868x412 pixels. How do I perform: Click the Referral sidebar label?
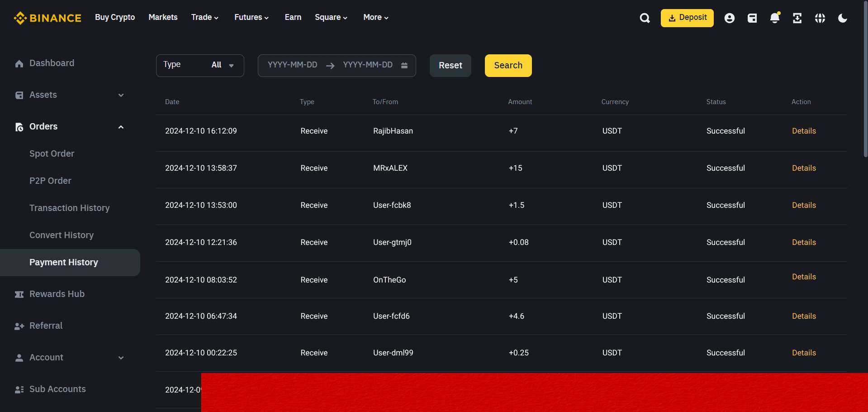pos(46,326)
